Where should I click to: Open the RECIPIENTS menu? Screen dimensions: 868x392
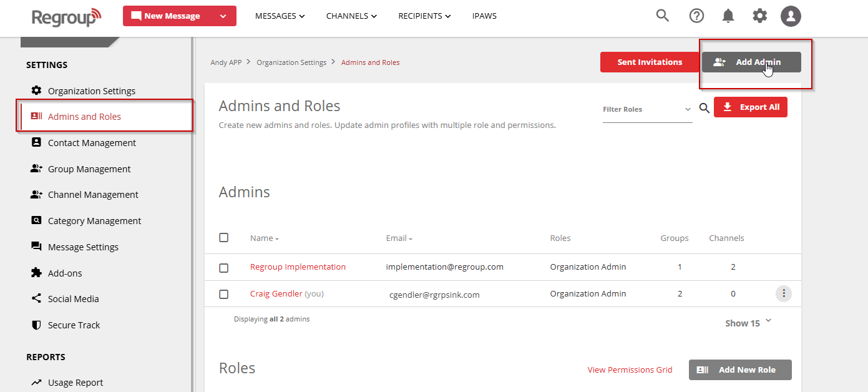(425, 16)
